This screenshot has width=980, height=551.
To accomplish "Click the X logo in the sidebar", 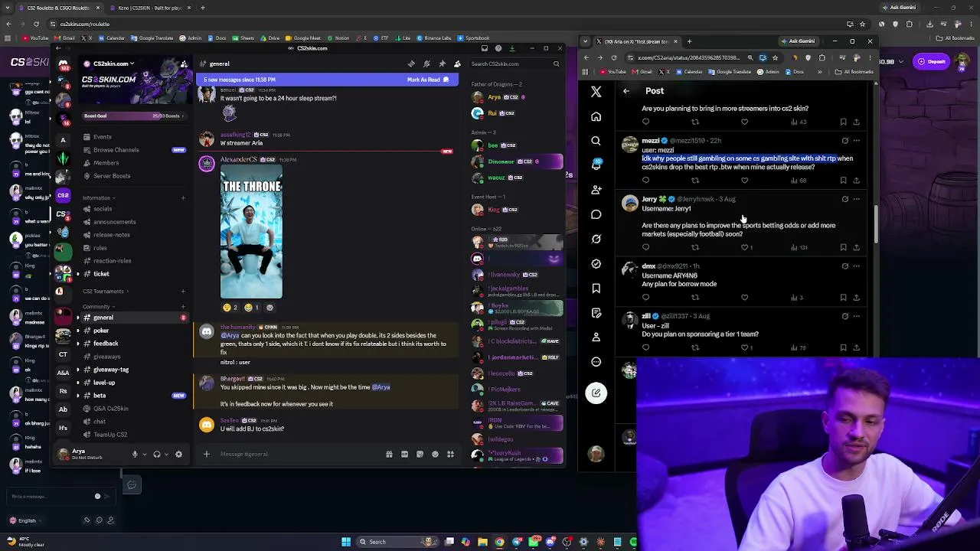I will click(x=596, y=92).
